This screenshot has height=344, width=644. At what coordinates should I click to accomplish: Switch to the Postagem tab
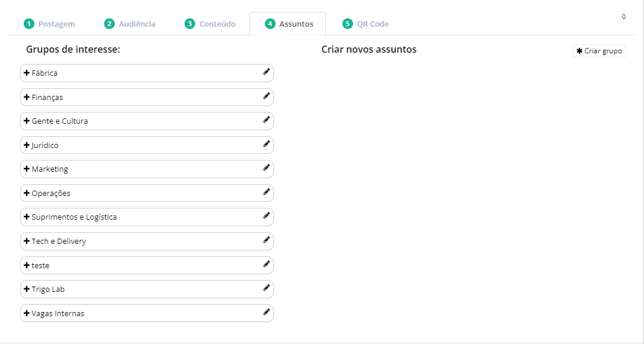point(50,24)
